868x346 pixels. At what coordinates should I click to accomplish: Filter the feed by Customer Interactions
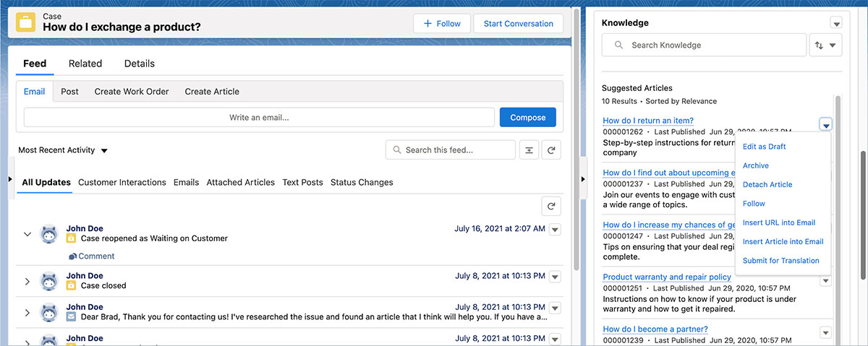[x=122, y=183]
